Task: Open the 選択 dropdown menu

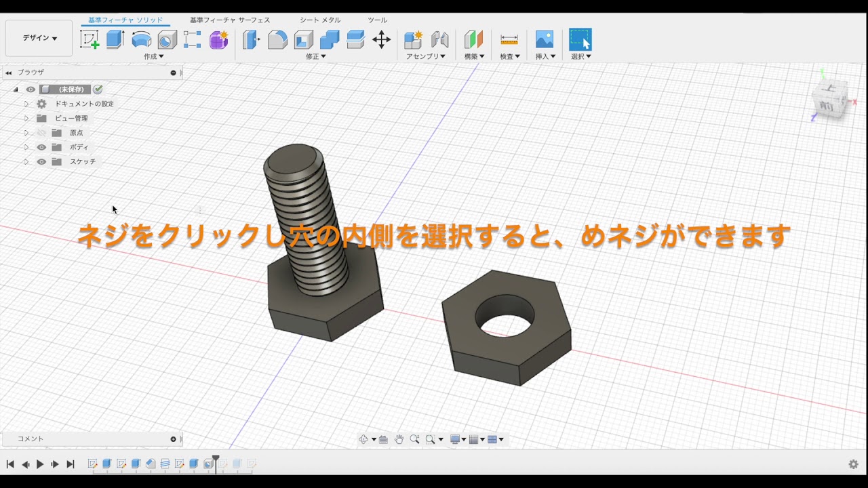Action: click(x=581, y=57)
